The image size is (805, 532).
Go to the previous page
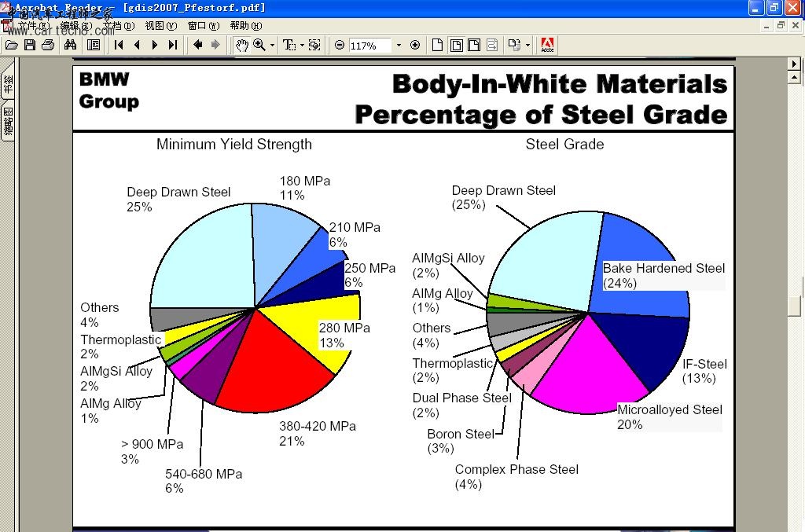pyautogui.click(x=137, y=45)
